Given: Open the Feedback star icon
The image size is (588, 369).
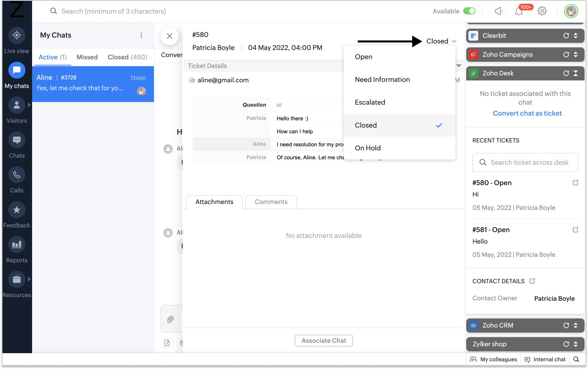Looking at the screenshot, I should click(17, 210).
